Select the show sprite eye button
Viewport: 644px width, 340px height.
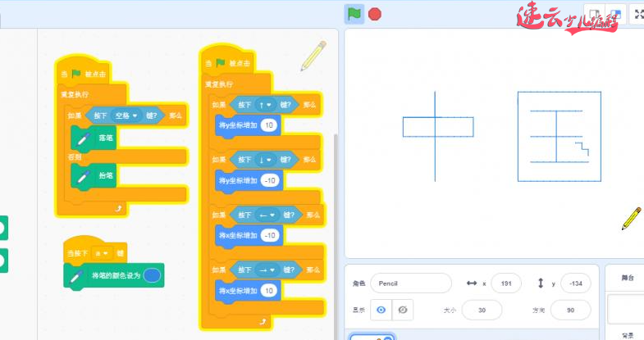coord(381,309)
